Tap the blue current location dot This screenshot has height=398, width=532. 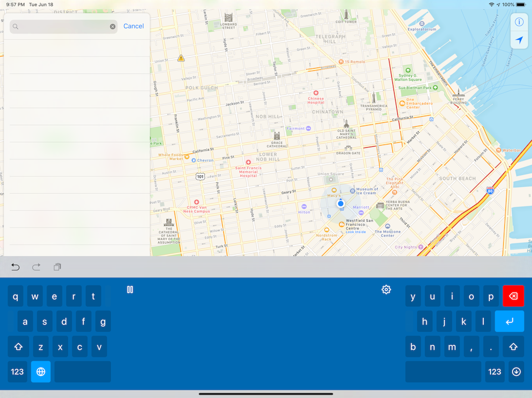point(341,203)
